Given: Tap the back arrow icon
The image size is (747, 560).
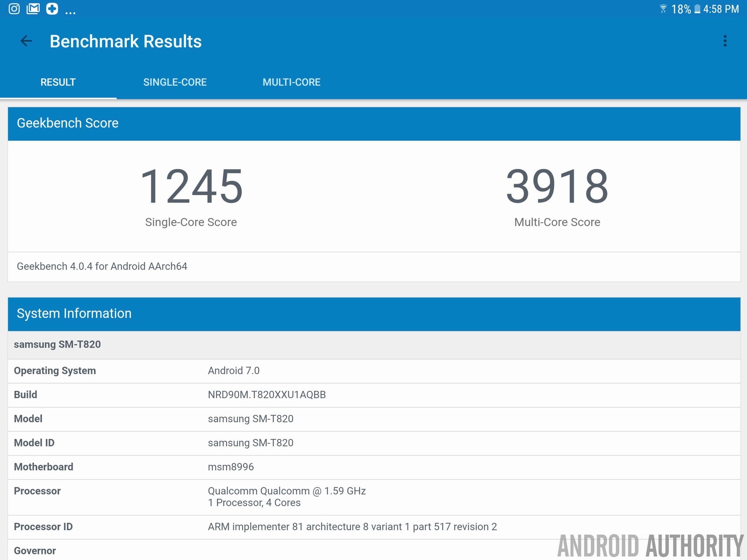Looking at the screenshot, I should click(26, 41).
